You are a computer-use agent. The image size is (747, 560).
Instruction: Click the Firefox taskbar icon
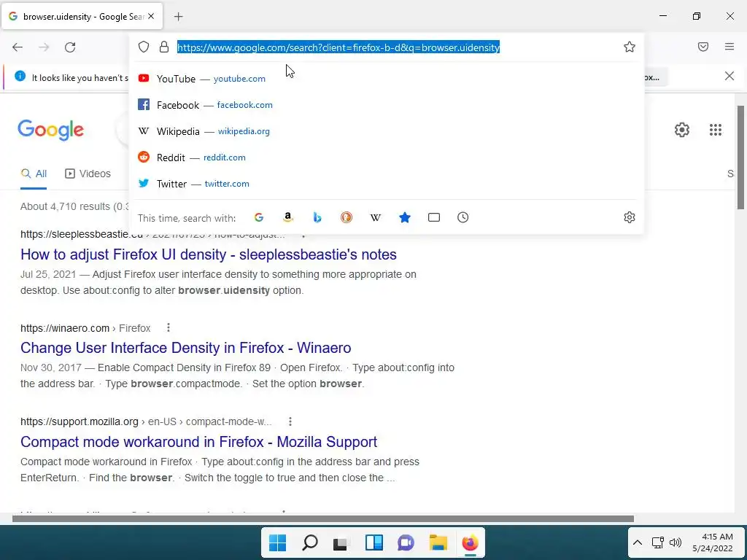coord(470,542)
